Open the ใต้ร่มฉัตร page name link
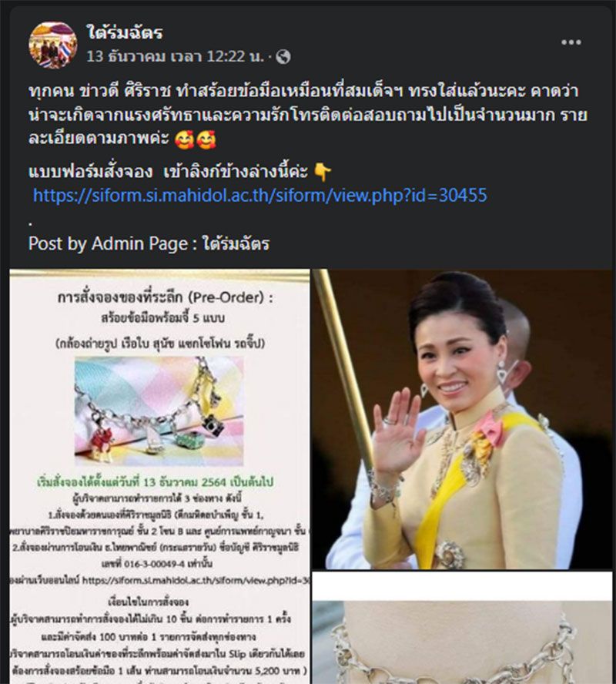 [124, 32]
